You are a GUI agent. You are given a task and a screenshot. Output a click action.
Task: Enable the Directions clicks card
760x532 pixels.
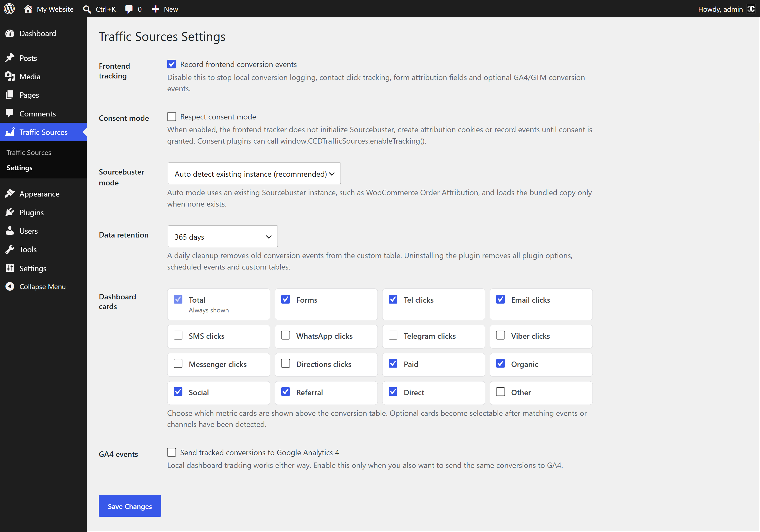pyautogui.click(x=286, y=363)
